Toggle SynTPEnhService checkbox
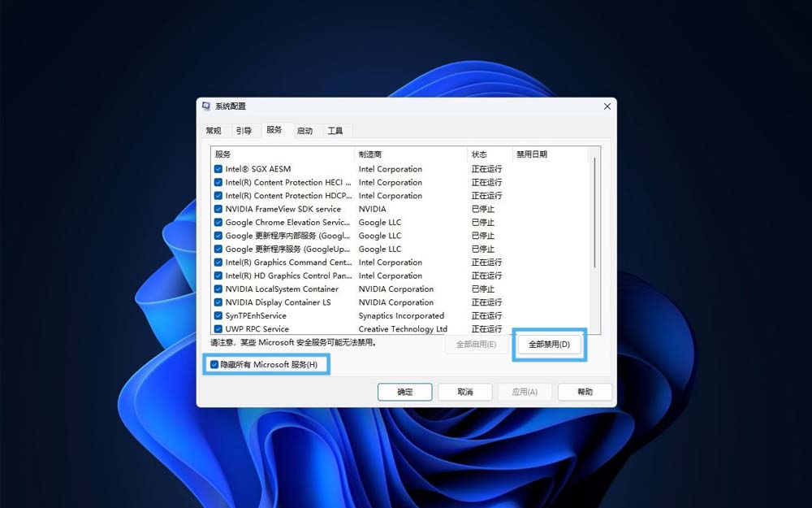The image size is (812, 508). (x=218, y=315)
